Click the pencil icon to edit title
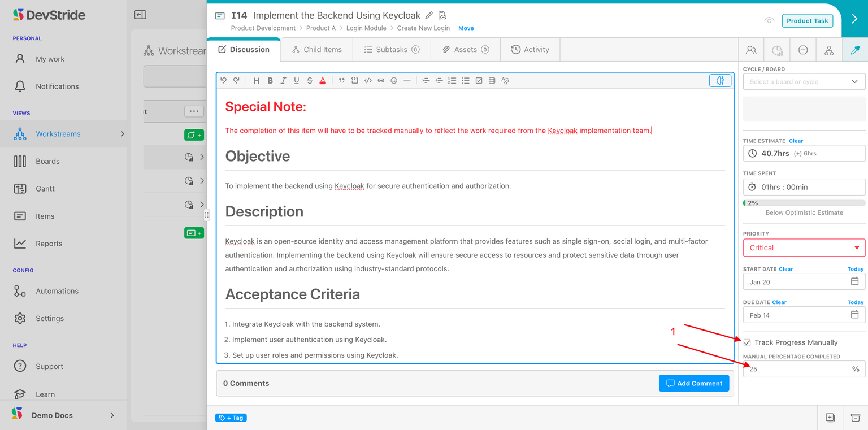The width and height of the screenshot is (868, 430). coord(429,15)
